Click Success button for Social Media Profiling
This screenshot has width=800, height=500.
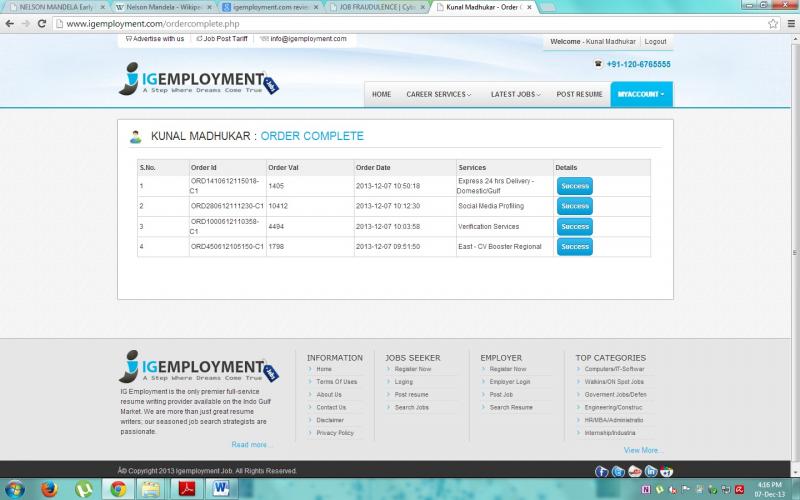click(574, 206)
